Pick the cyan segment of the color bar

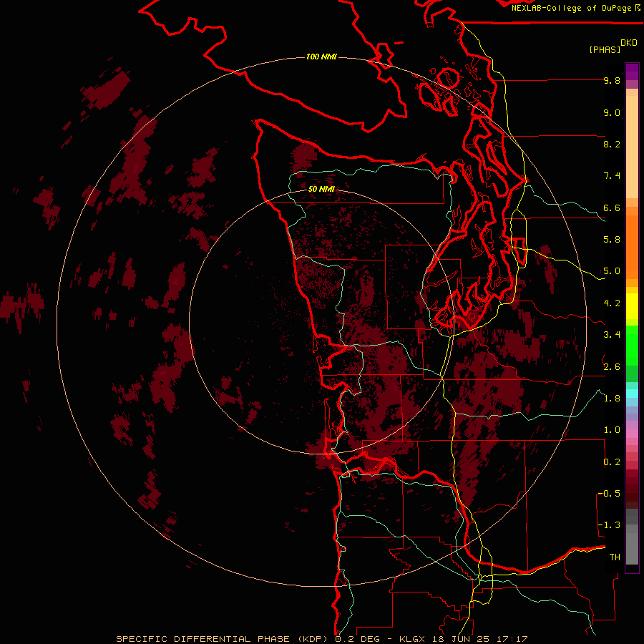[632, 394]
